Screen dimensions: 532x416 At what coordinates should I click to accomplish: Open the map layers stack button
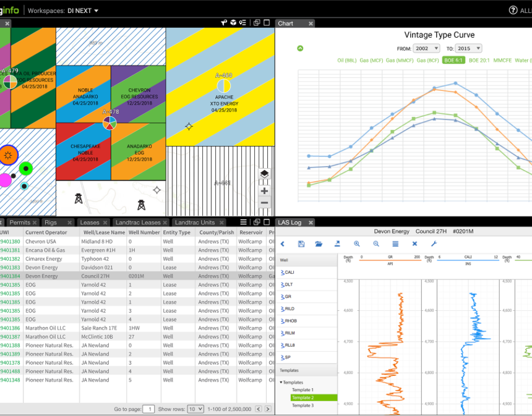point(264,174)
